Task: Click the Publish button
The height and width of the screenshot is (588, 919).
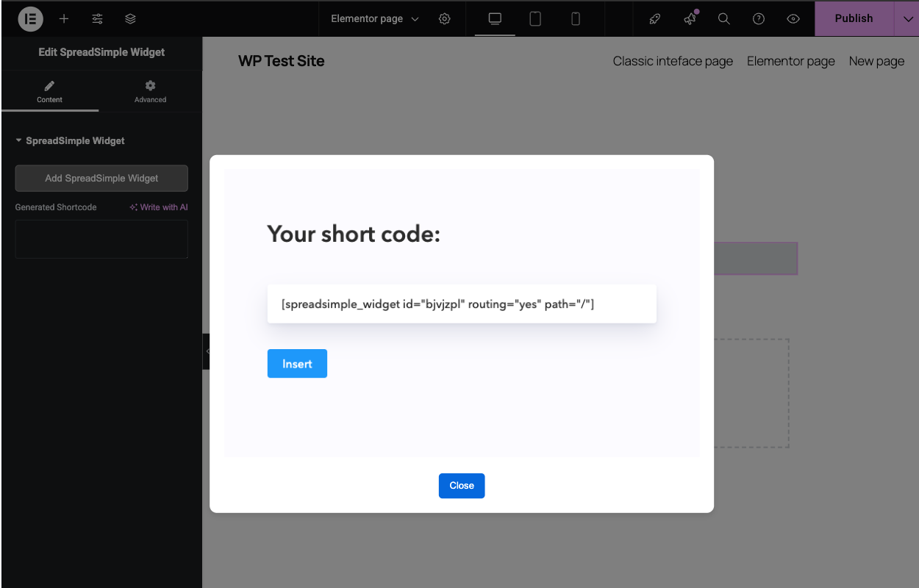Action: [854, 19]
